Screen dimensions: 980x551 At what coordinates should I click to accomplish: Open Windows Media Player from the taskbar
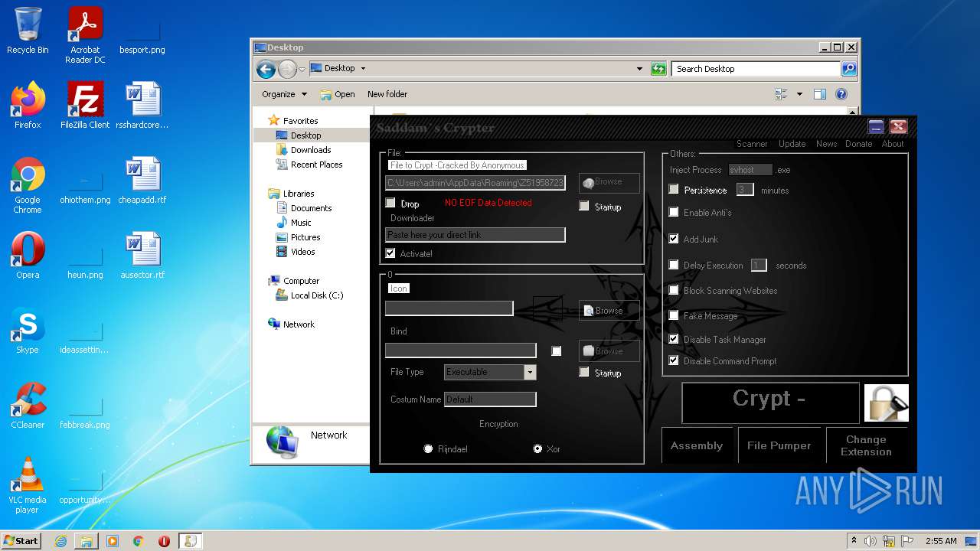[113, 541]
